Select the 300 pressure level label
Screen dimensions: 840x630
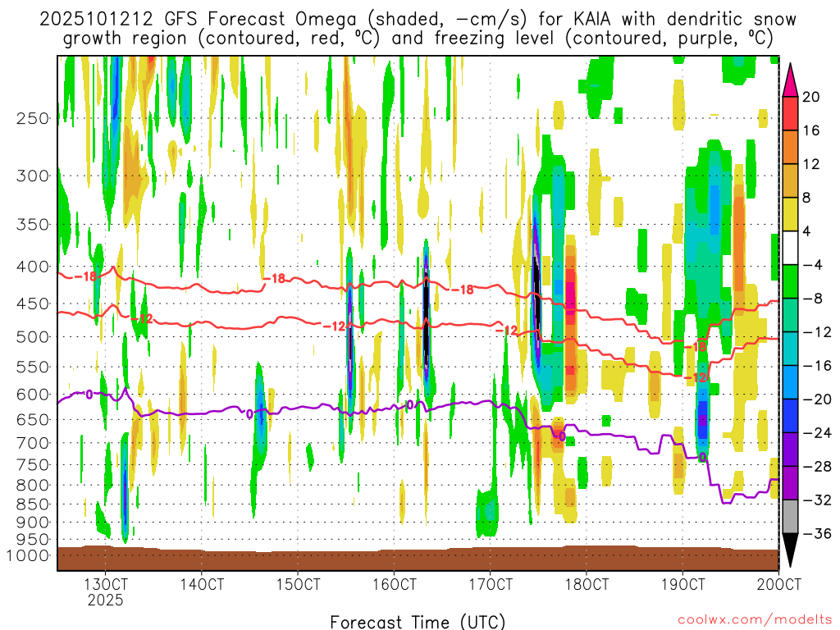pyautogui.click(x=33, y=176)
